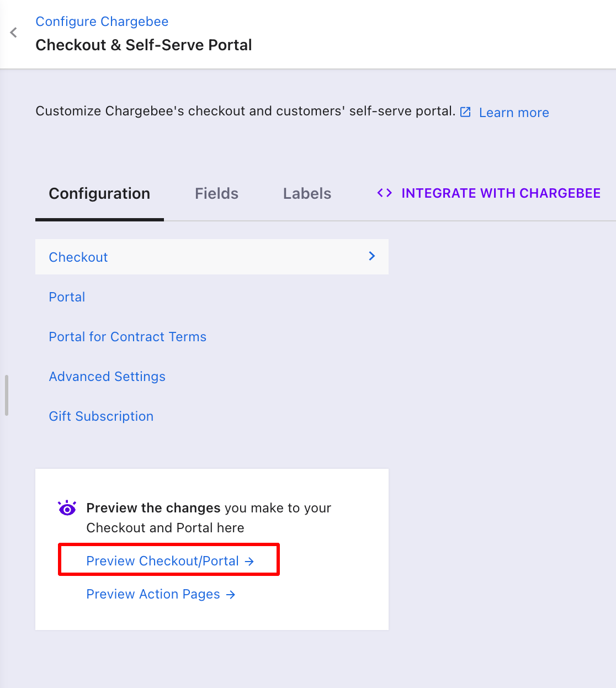Open Gift Subscription settings
616x688 pixels.
point(101,416)
